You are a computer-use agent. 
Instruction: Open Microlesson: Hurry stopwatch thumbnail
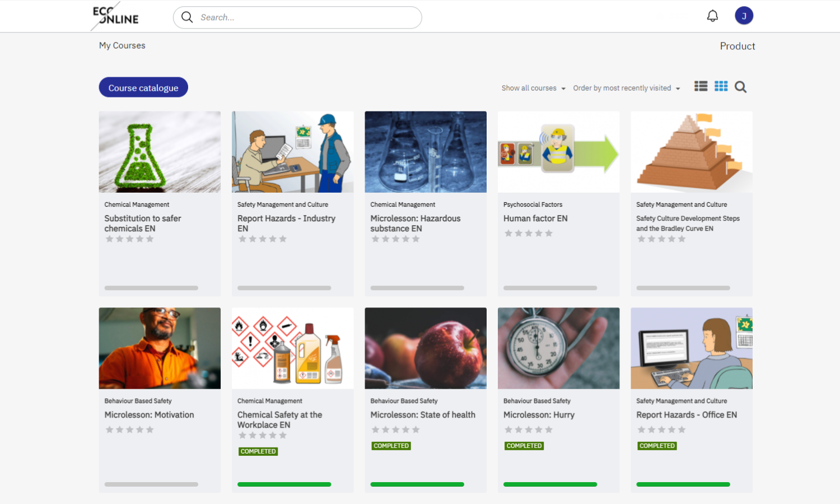click(x=559, y=348)
